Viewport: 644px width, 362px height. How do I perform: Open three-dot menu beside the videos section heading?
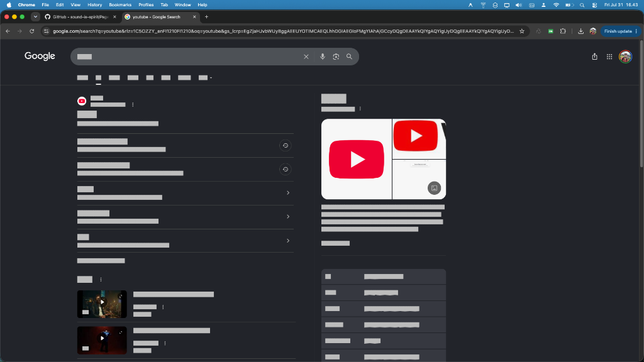(x=101, y=280)
